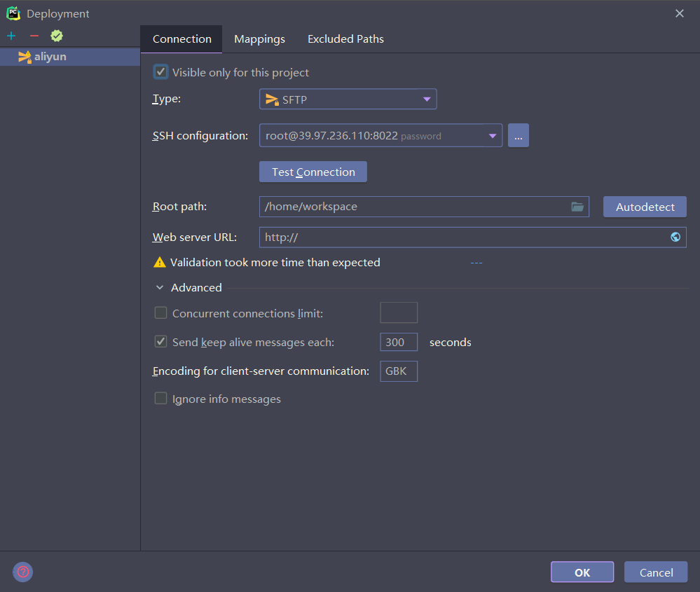
Task: Toggle Visible only for this project checkbox
Action: click(160, 72)
